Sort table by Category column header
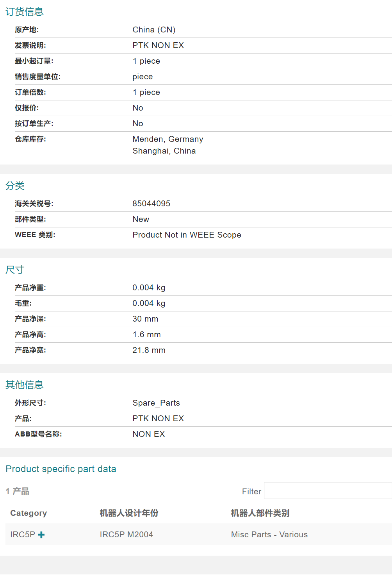The image size is (392, 576). point(29,513)
